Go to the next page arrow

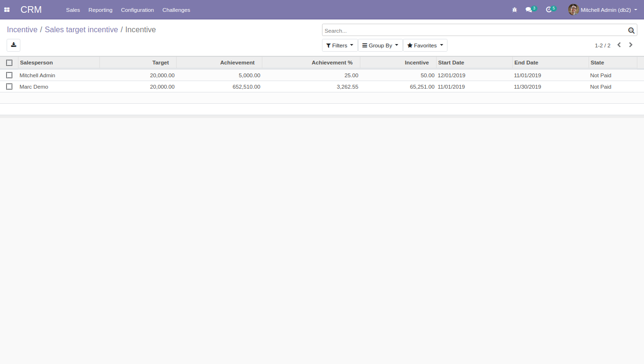[631, 45]
